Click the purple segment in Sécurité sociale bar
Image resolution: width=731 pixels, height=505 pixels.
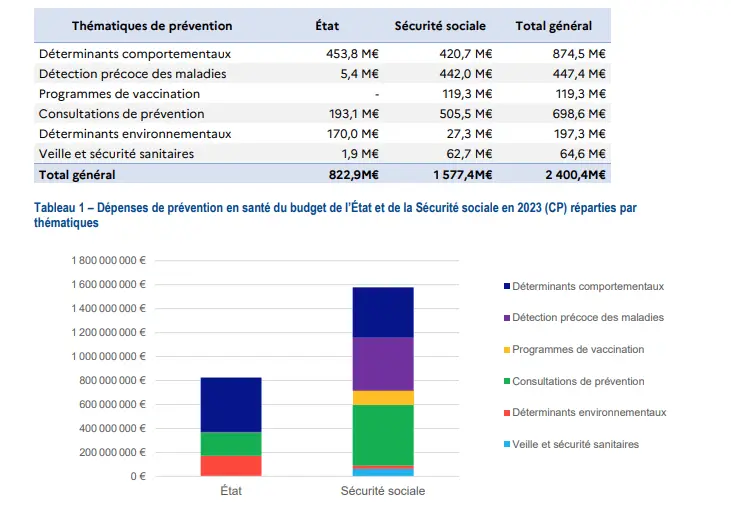pyautogui.click(x=383, y=364)
